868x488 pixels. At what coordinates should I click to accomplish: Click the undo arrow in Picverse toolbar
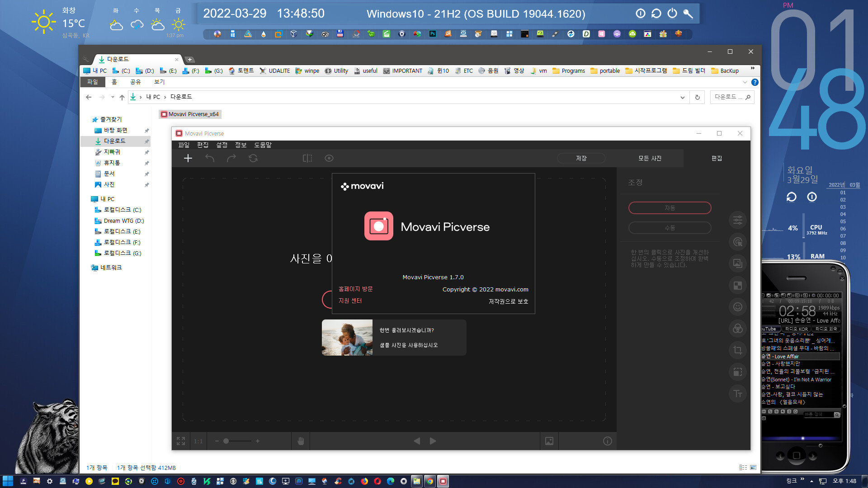click(x=210, y=158)
